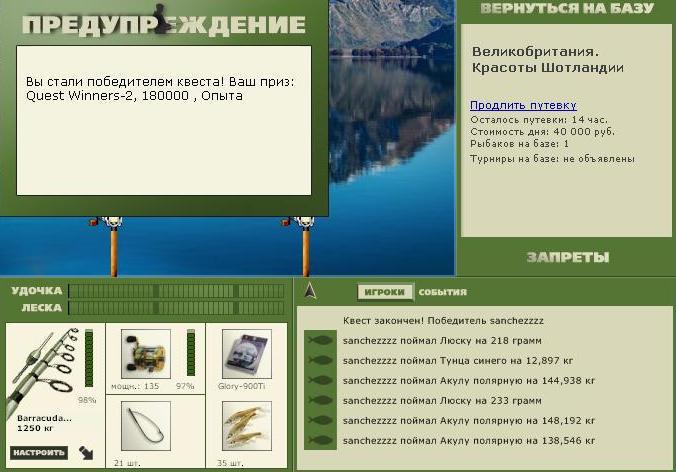Viewport: 676px width, 472px height.
Task: Click the quest winner prize message text
Action: click(x=160, y=89)
